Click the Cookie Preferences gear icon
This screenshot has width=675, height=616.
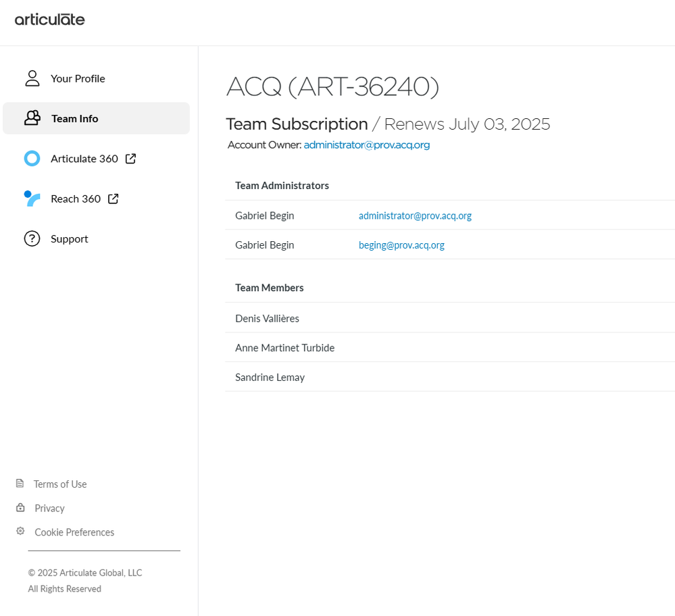[x=20, y=532]
